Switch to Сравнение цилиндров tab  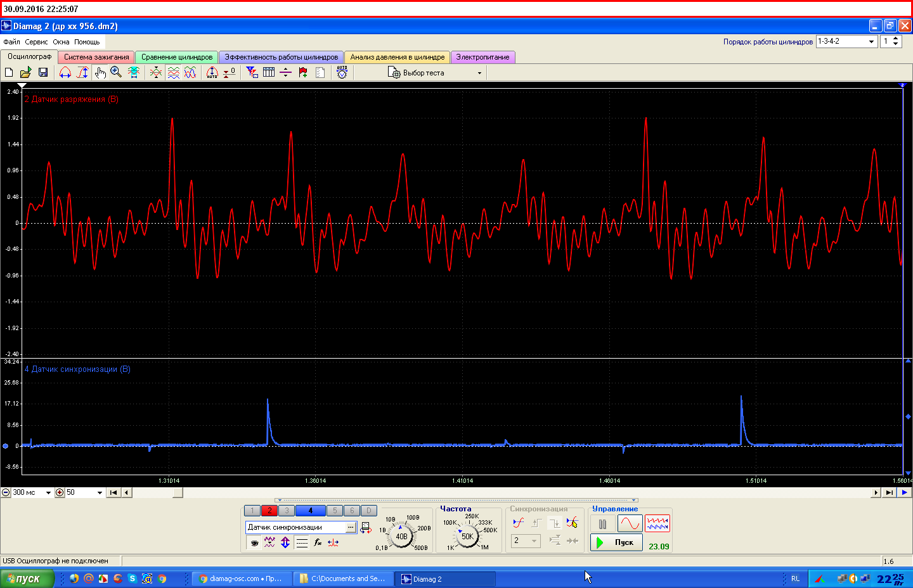(177, 57)
